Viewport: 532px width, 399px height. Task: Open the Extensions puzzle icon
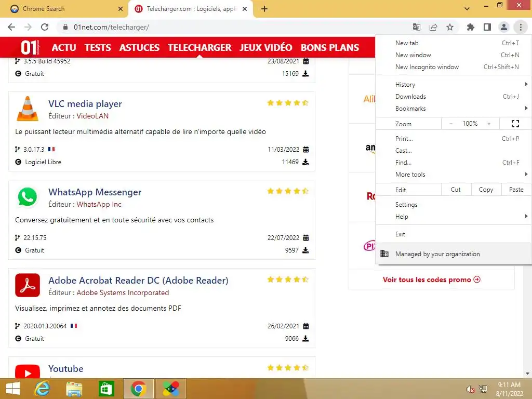pyautogui.click(x=470, y=27)
